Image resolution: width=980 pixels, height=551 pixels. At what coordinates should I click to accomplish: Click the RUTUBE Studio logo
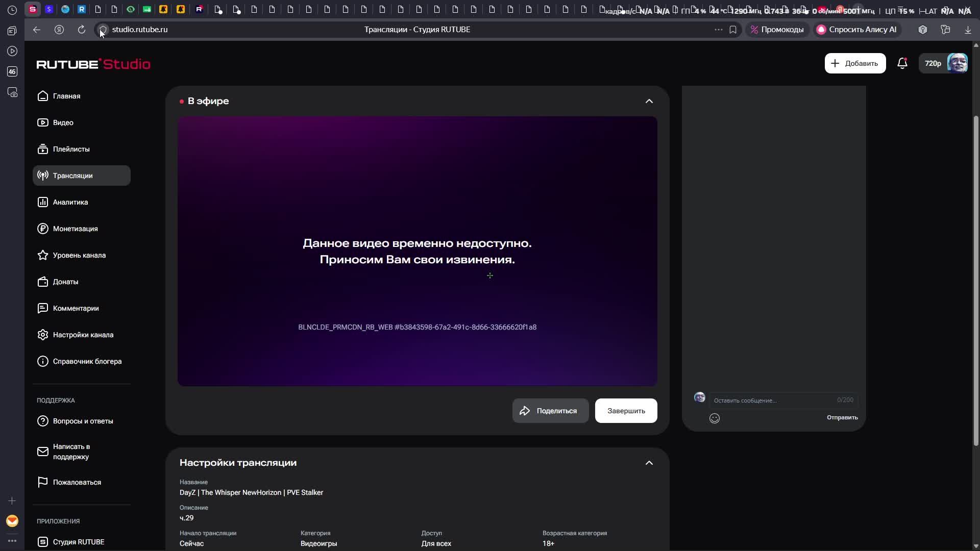[x=93, y=64]
